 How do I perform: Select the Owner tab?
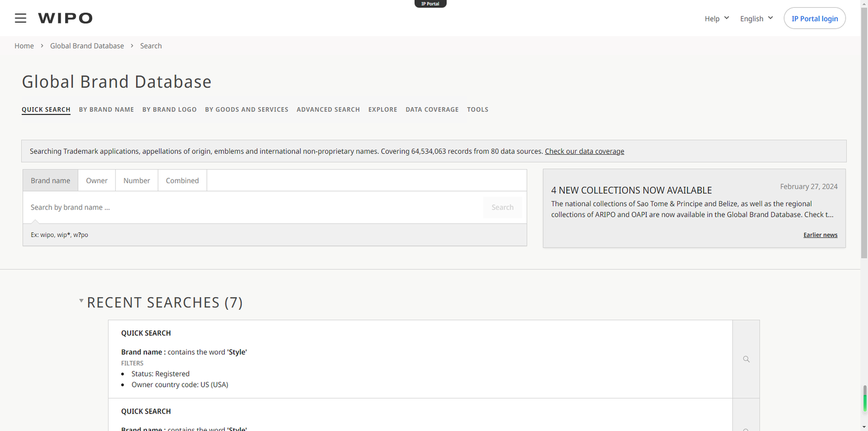tap(96, 180)
